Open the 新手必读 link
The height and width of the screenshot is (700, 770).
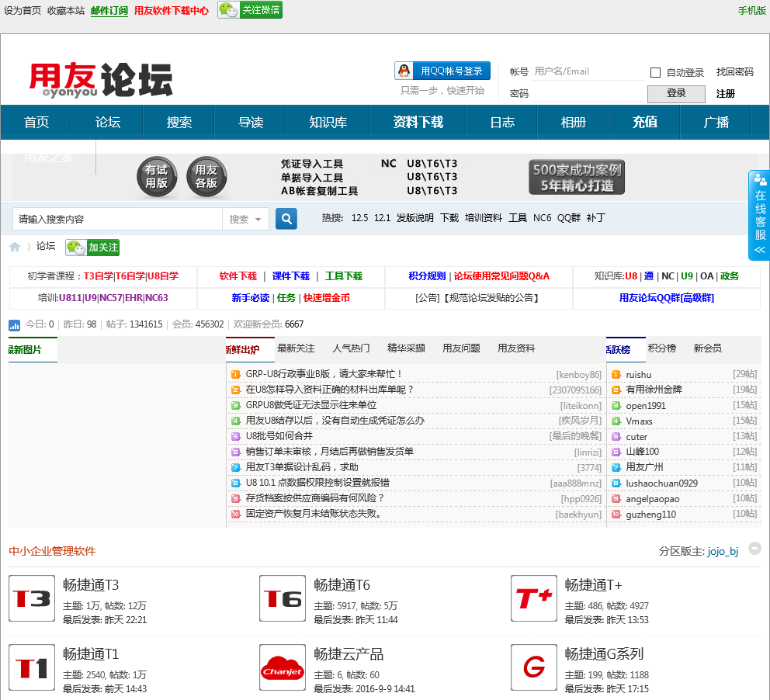[251, 297]
